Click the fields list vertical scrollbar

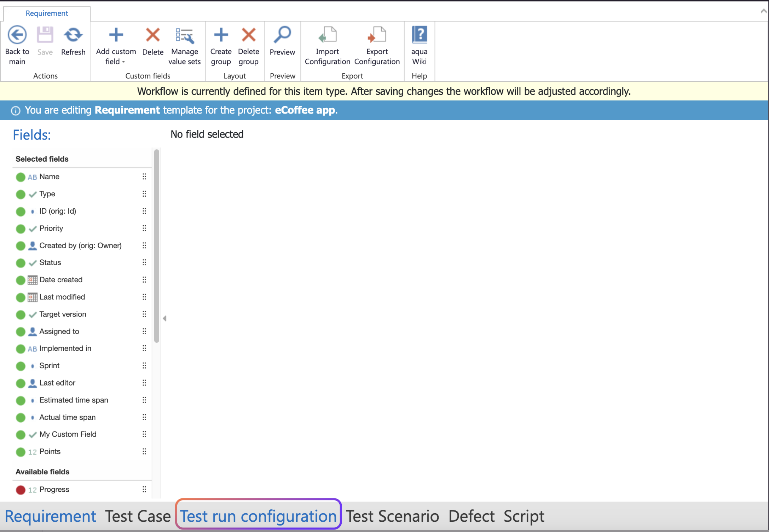click(x=157, y=246)
